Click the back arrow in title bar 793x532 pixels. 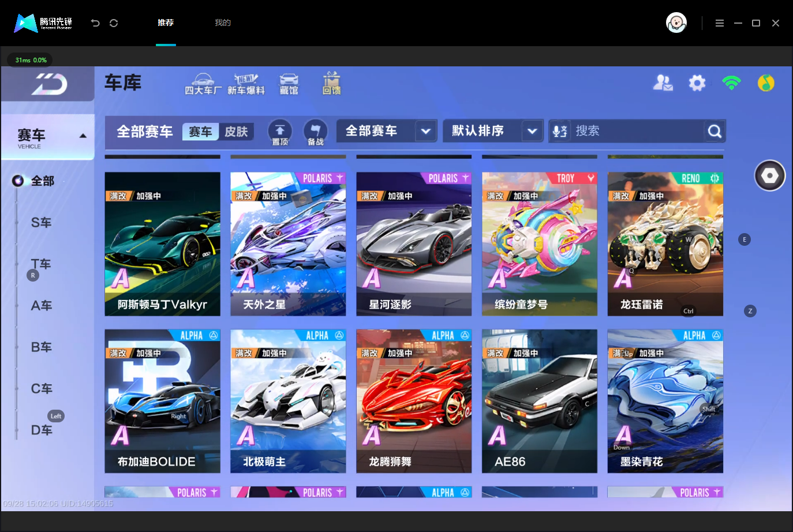pyautogui.click(x=95, y=23)
